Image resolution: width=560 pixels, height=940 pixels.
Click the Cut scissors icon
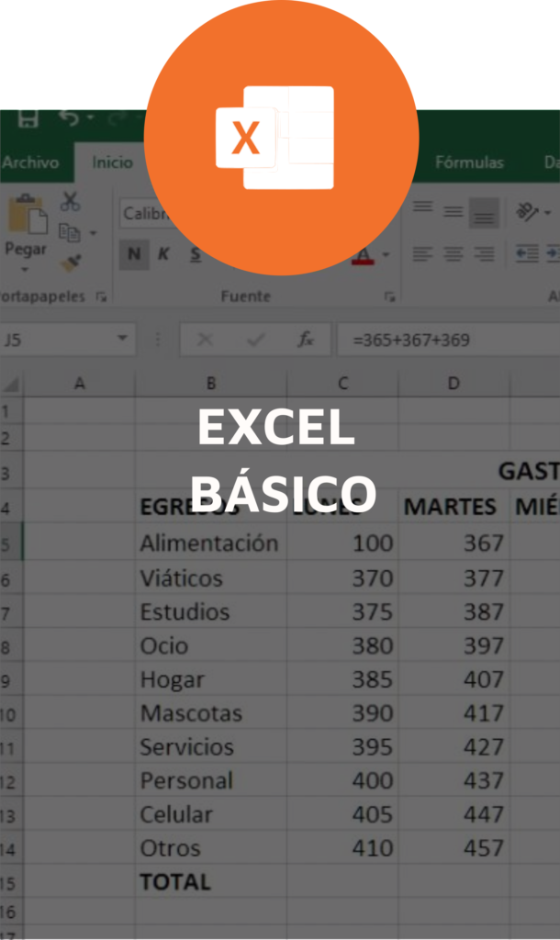70,202
